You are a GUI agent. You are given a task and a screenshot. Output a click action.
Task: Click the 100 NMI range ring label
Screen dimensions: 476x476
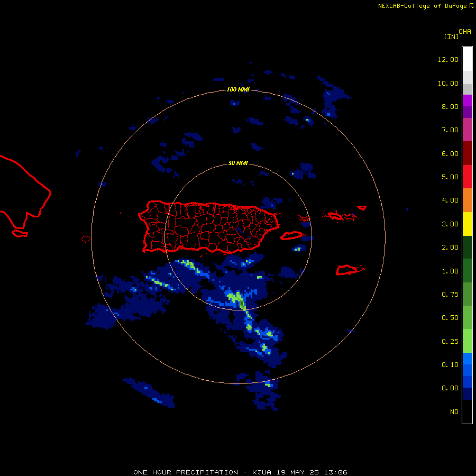coord(238,89)
